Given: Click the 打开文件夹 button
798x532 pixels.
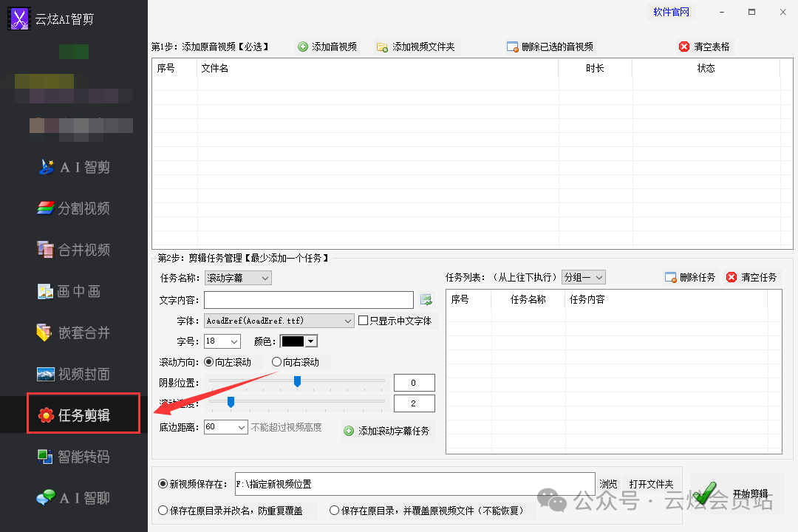Looking at the screenshot, I should point(652,484).
